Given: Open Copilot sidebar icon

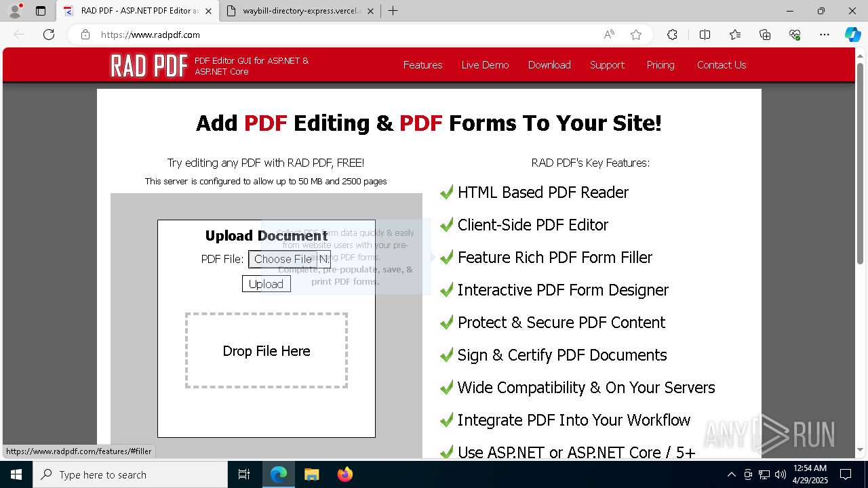Looking at the screenshot, I should click(852, 35).
